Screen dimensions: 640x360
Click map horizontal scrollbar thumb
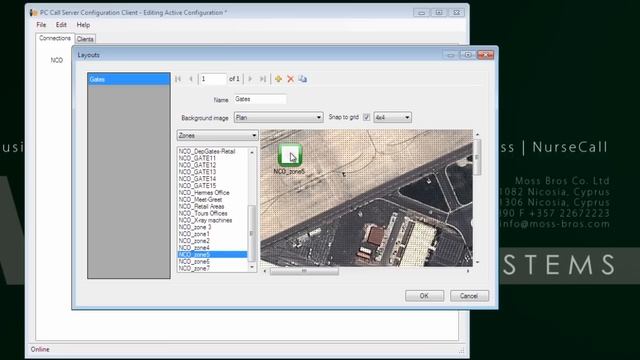[x=304, y=271]
